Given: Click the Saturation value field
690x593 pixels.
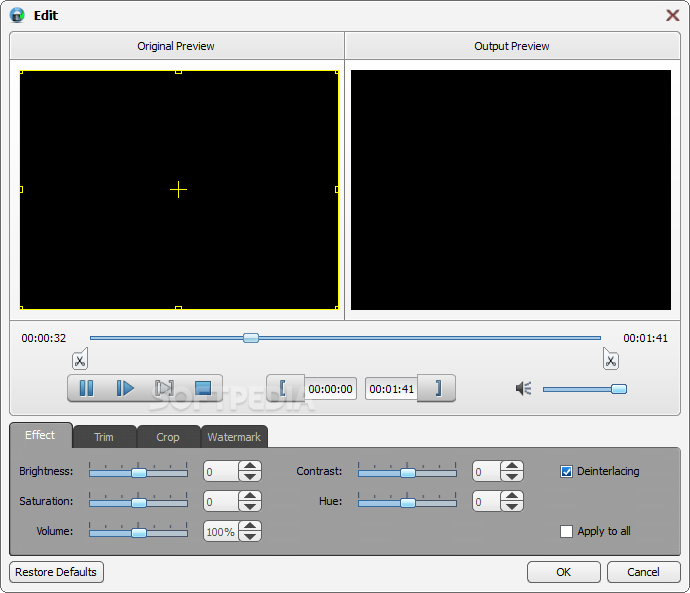Looking at the screenshot, I should click(221, 501).
